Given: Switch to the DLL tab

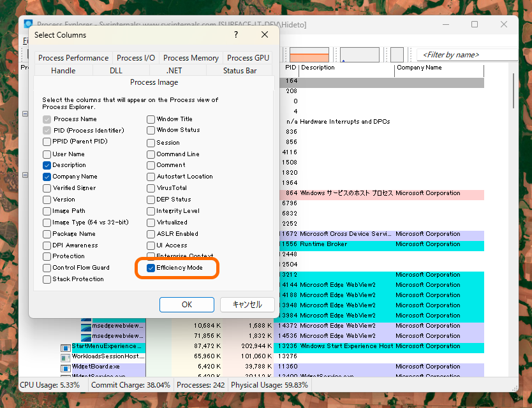Looking at the screenshot, I should 116,71.
